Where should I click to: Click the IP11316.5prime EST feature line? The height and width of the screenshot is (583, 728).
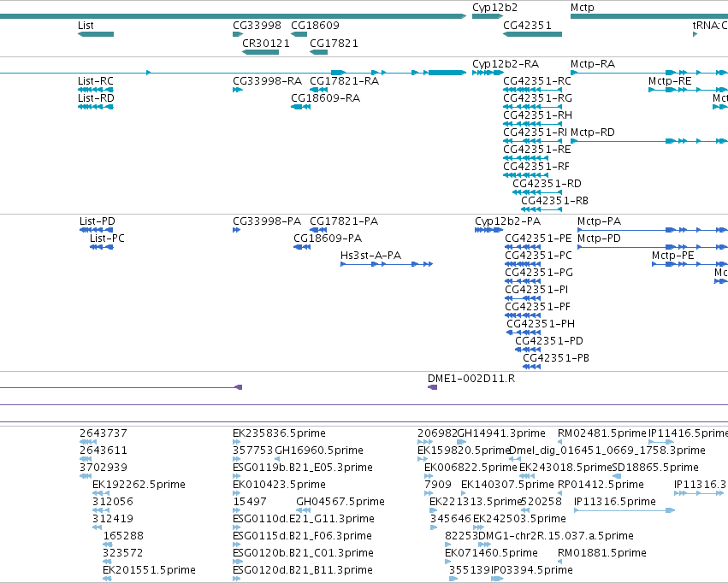[x=624, y=510]
